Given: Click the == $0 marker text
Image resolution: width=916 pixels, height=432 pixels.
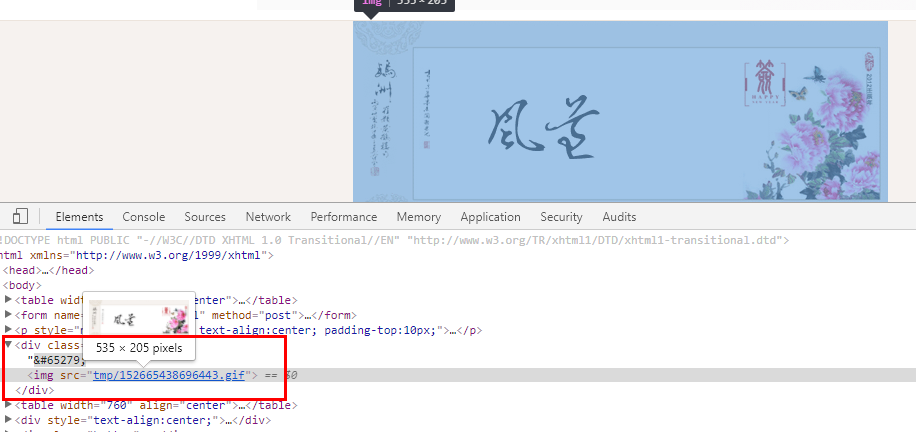Looking at the screenshot, I should pyautogui.click(x=281, y=375).
